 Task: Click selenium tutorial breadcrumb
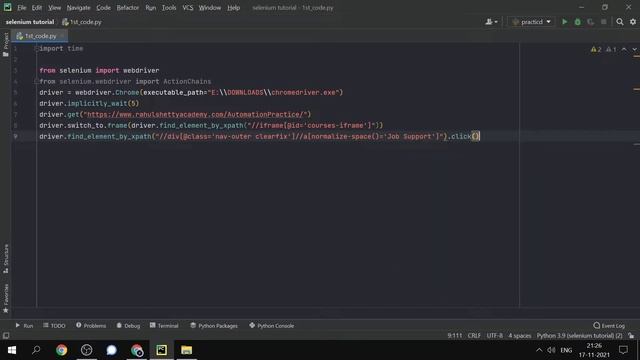(x=30, y=22)
